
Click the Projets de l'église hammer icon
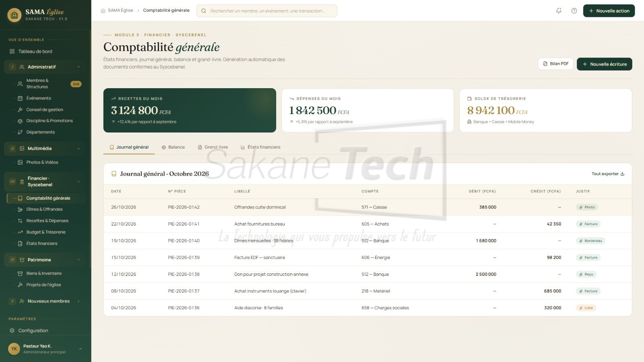[x=20, y=285]
